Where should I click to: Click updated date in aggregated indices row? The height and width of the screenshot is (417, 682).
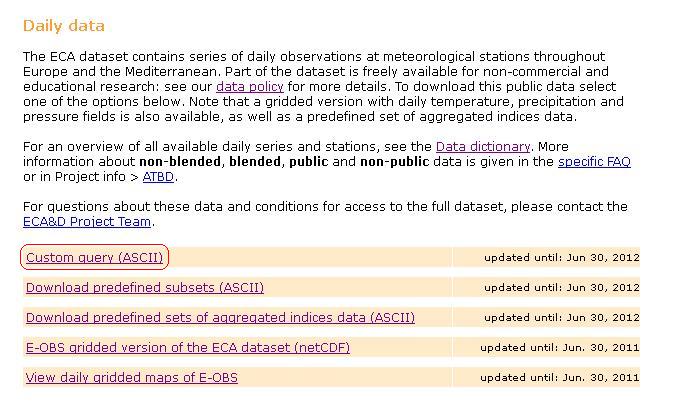point(562,317)
